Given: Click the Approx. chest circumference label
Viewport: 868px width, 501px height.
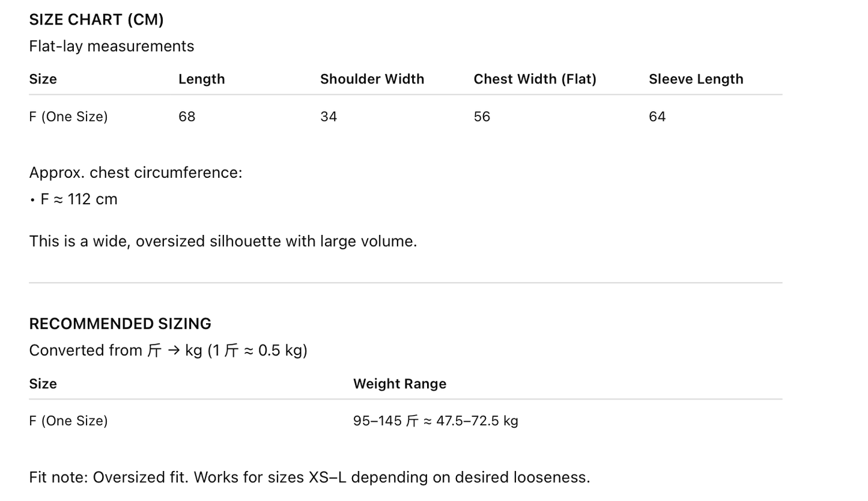Looking at the screenshot, I should [x=135, y=173].
